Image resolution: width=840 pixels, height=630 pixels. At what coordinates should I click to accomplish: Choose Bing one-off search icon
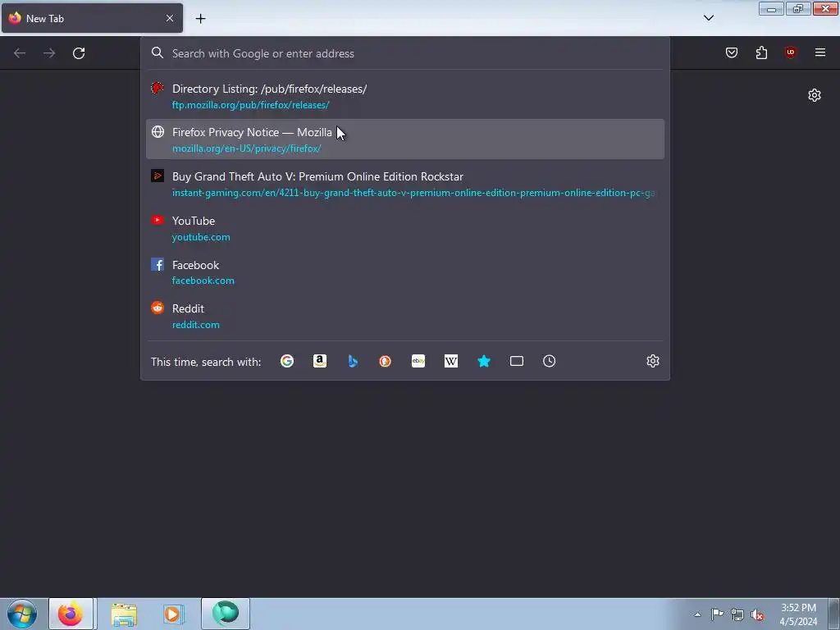pyautogui.click(x=353, y=361)
